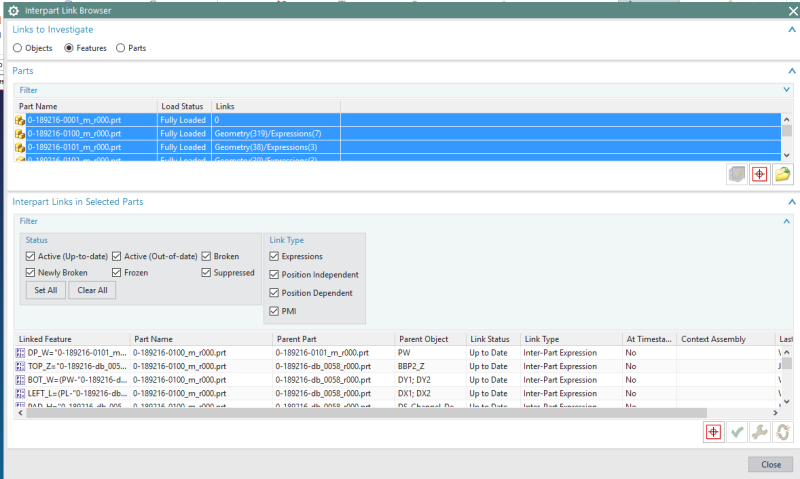Screen dimensions: 800x479
Task: Sort by Links column header
Action: click(x=276, y=106)
